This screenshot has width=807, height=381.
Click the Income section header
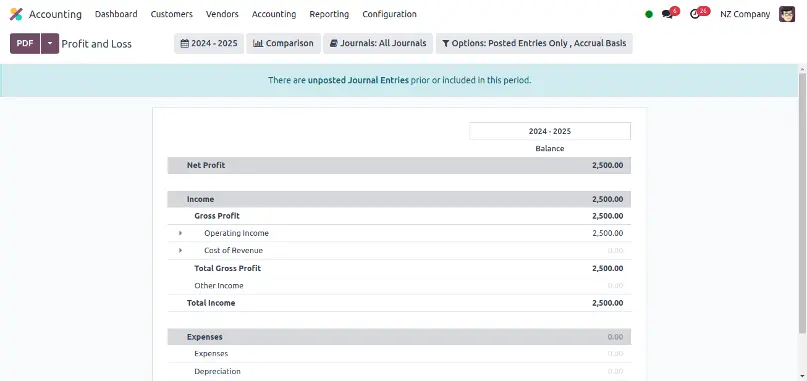point(399,199)
